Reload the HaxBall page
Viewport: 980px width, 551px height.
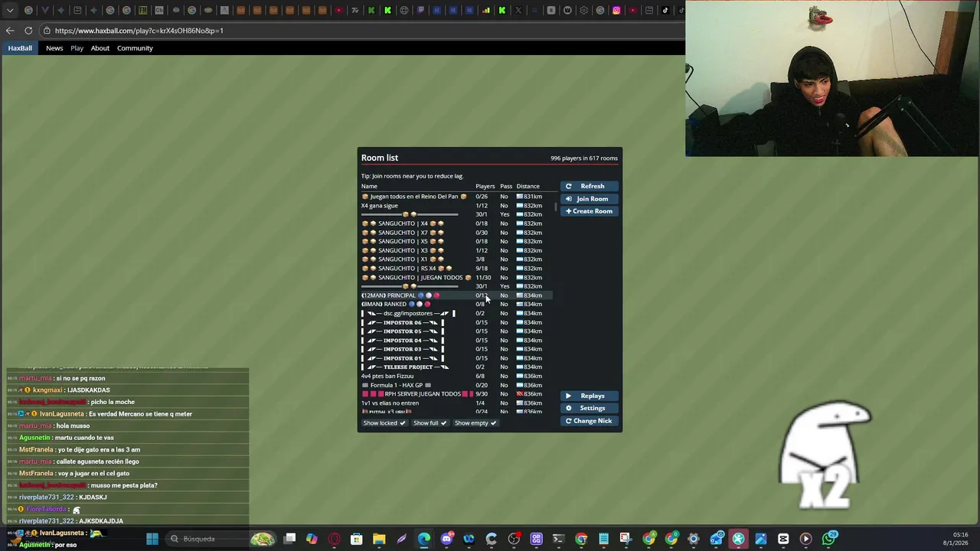[x=28, y=31]
